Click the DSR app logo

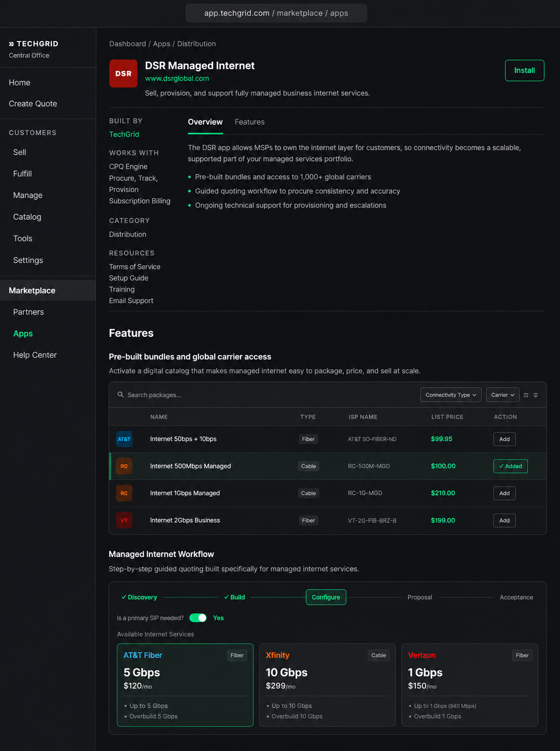click(123, 73)
